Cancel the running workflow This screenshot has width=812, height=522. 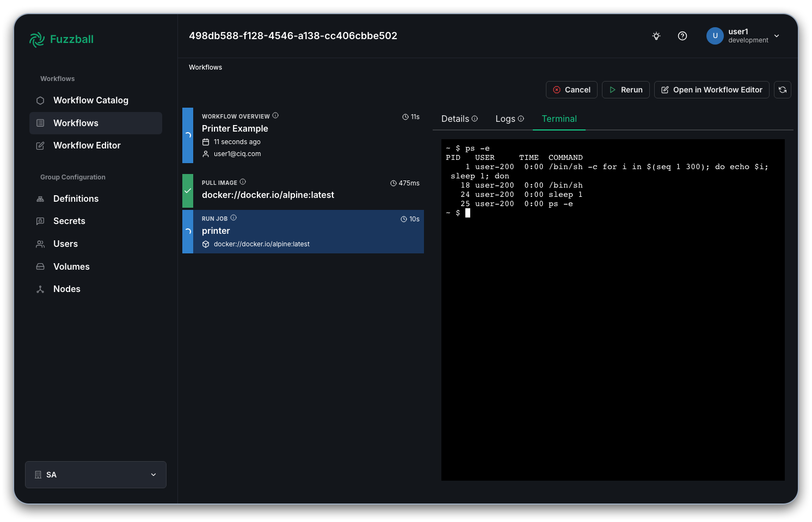click(x=571, y=90)
